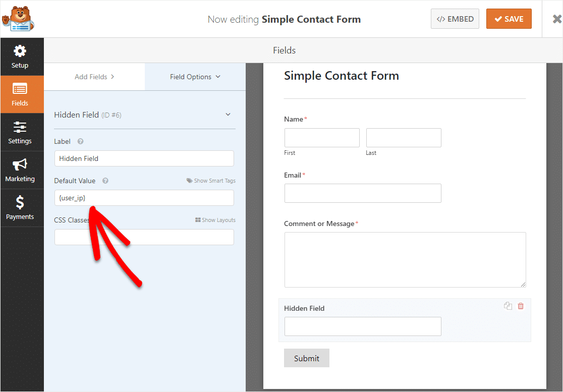This screenshot has height=392, width=563.
Task: Click the WPForms bear logo
Action: point(18,19)
